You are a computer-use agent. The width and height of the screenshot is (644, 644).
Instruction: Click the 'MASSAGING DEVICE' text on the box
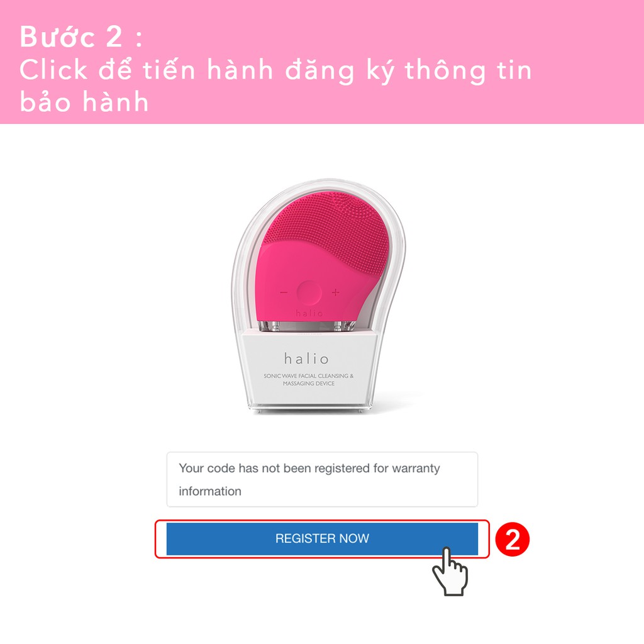click(x=308, y=384)
